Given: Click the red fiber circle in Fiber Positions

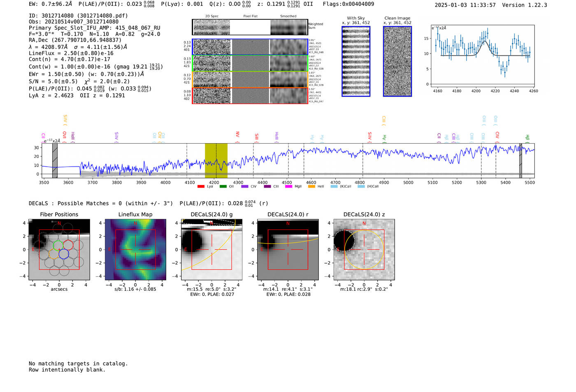Looking at the screenshot, I should point(68,245).
